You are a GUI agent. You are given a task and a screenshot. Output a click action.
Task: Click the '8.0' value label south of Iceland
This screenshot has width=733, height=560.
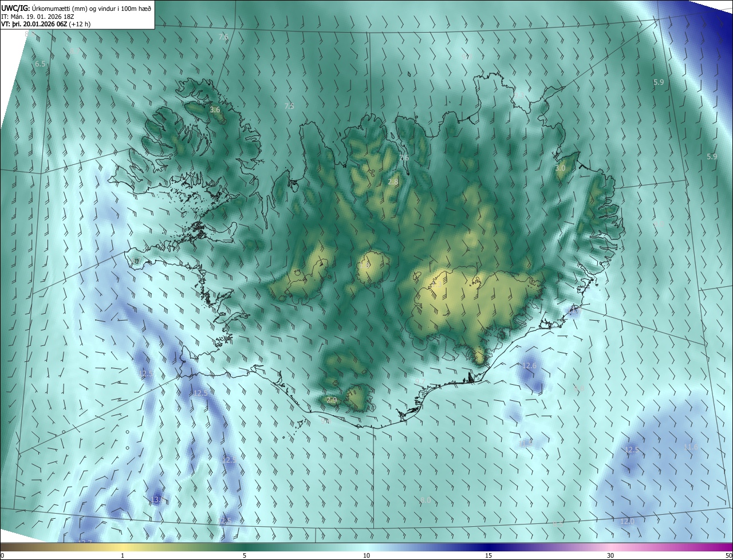425,500
